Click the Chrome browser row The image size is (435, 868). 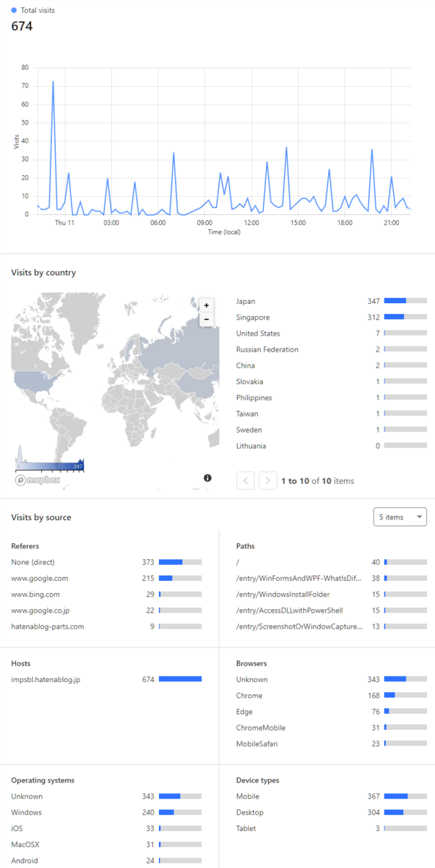coord(332,695)
